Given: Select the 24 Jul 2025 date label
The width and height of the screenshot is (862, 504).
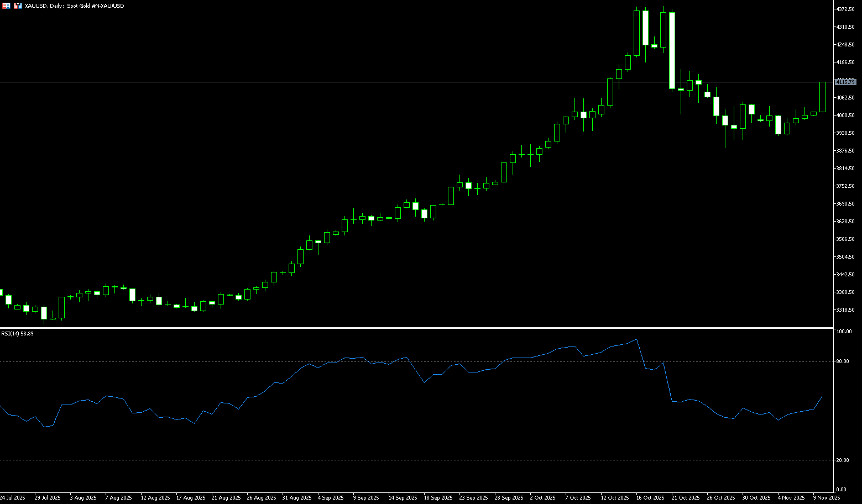Looking at the screenshot, I should coord(13,498).
